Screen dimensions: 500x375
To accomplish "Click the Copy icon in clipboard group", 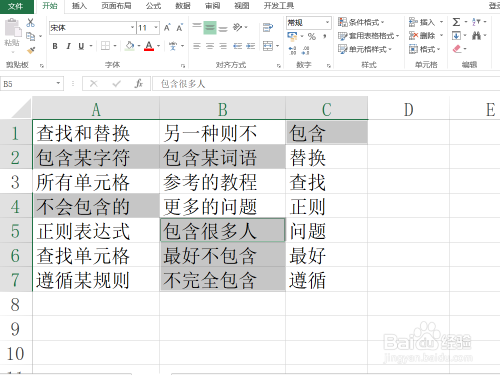I will 31,36.
